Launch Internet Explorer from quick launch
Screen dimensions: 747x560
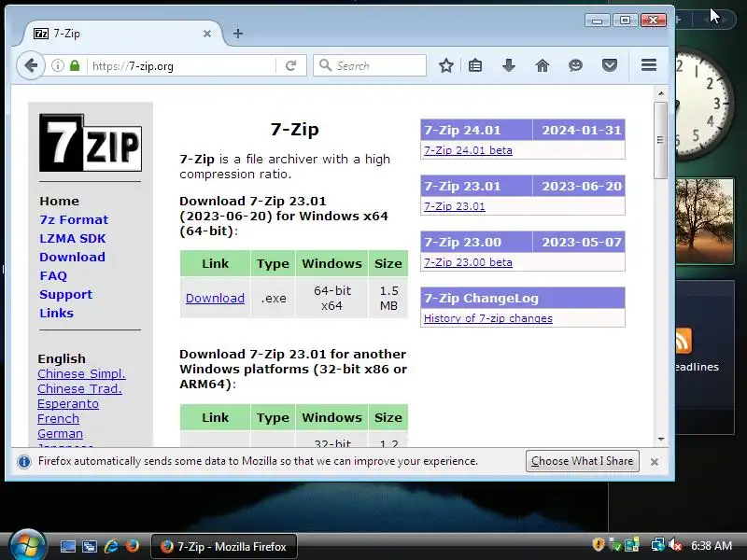[x=111, y=546]
